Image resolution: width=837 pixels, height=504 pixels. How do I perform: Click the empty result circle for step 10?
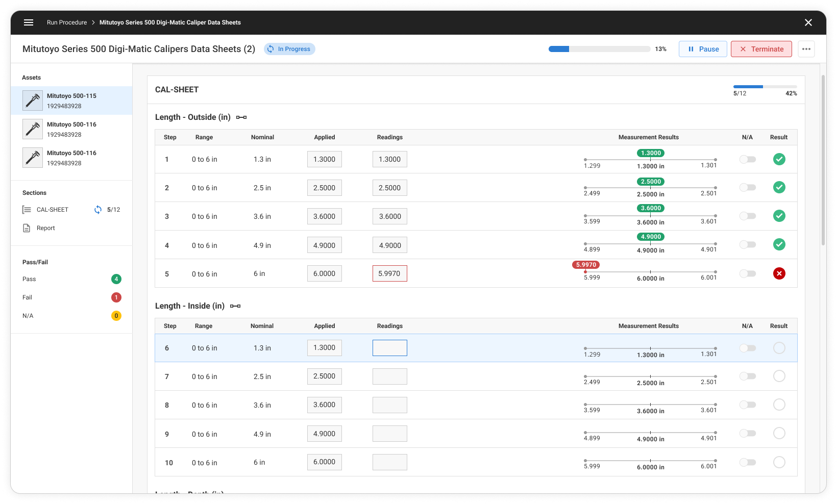tap(779, 462)
